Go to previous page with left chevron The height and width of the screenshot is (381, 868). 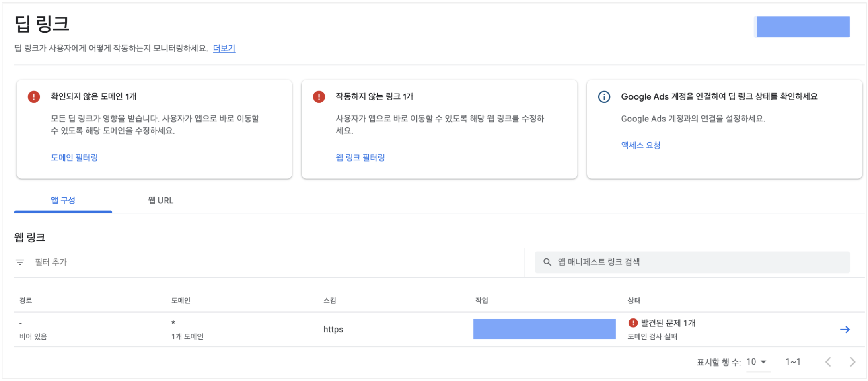coord(828,362)
